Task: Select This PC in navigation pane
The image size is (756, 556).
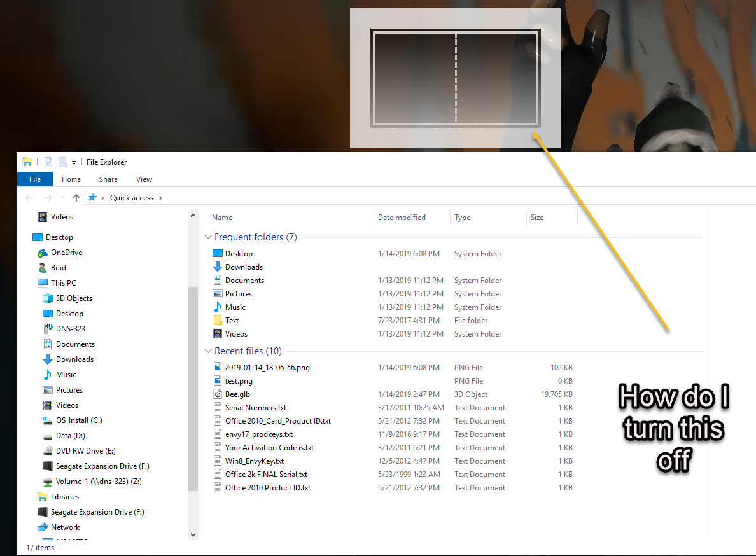Action: pyautogui.click(x=64, y=283)
